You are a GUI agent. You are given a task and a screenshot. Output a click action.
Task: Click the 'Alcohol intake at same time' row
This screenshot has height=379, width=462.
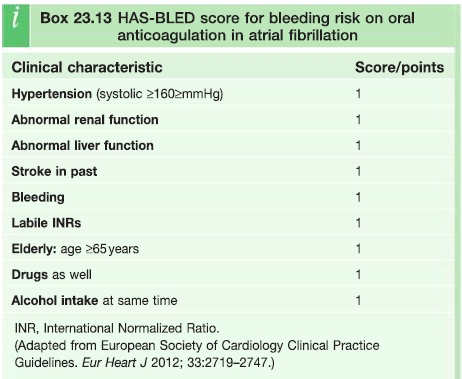click(228, 301)
